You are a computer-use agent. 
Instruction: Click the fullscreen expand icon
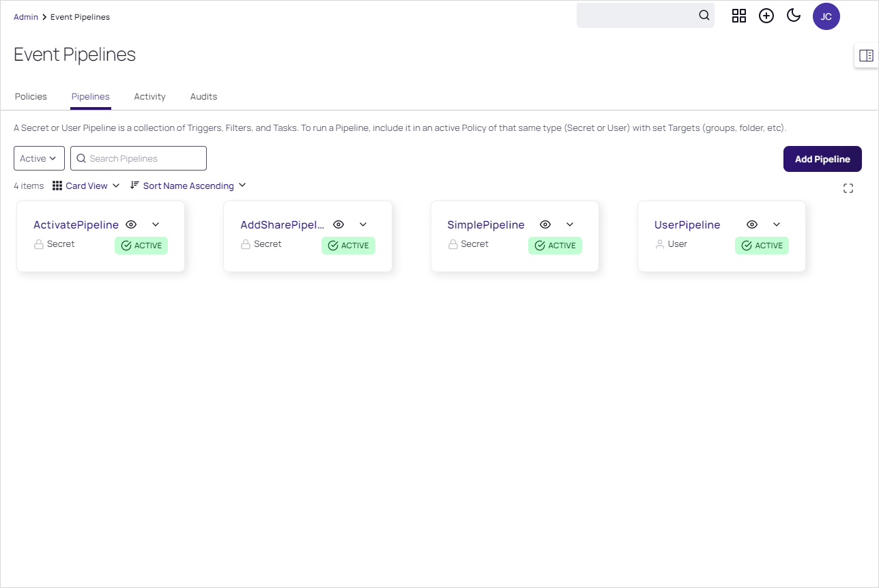tap(848, 189)
